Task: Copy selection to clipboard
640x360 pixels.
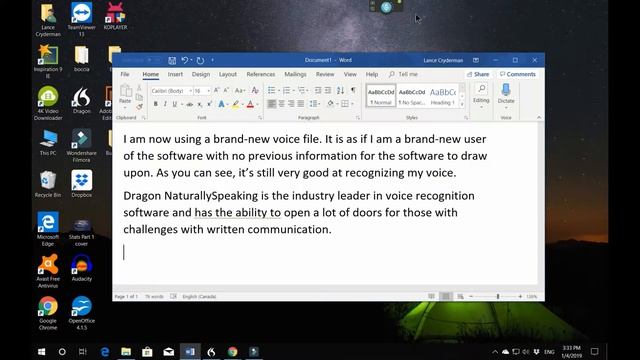Action: (x=139, y=97)
